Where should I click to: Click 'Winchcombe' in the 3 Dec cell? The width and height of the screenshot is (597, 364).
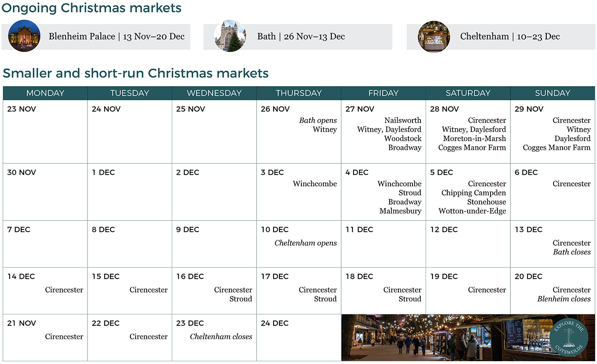pyautogui.click(x=315, y=184)
